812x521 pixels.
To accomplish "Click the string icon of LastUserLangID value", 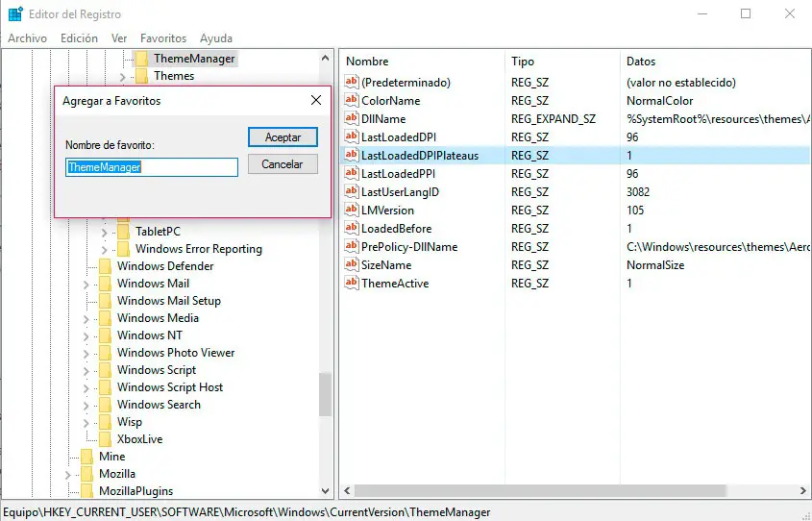I will click(x=352, y=191).
